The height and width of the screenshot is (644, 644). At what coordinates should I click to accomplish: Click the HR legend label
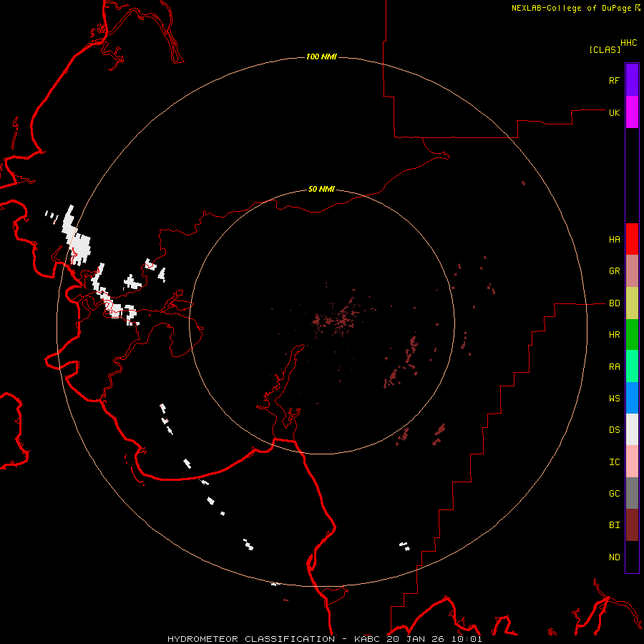click(x=614, y=335)
